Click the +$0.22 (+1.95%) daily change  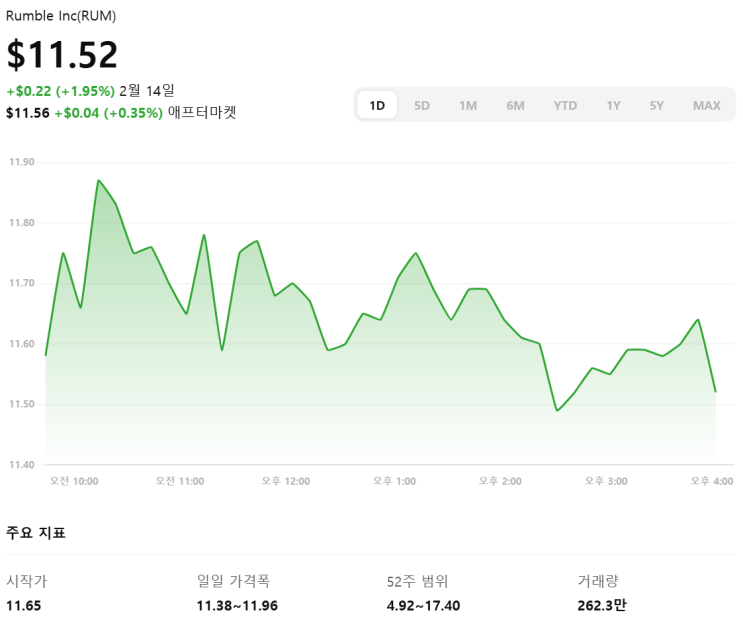pyautogui.click(x=61, y=91)
